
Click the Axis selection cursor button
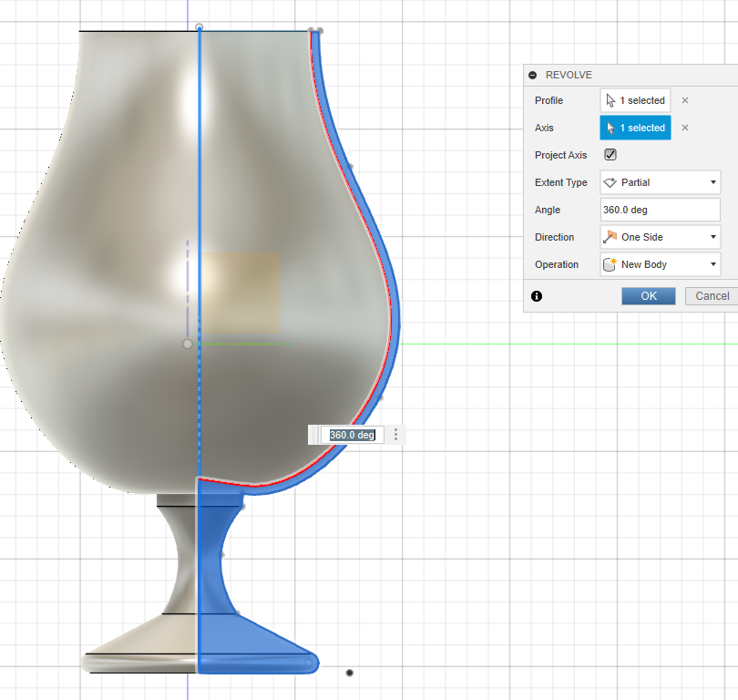point(635,128)
